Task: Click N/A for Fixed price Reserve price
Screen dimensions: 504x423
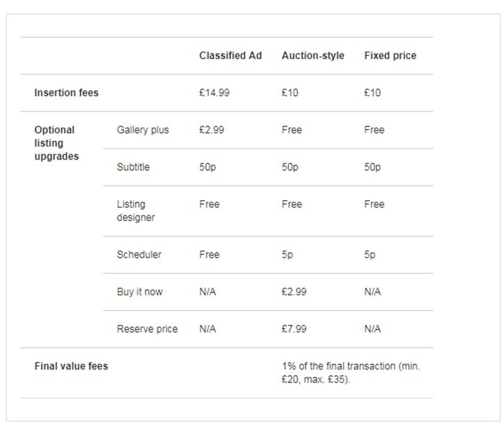Action: click(373, 329)
